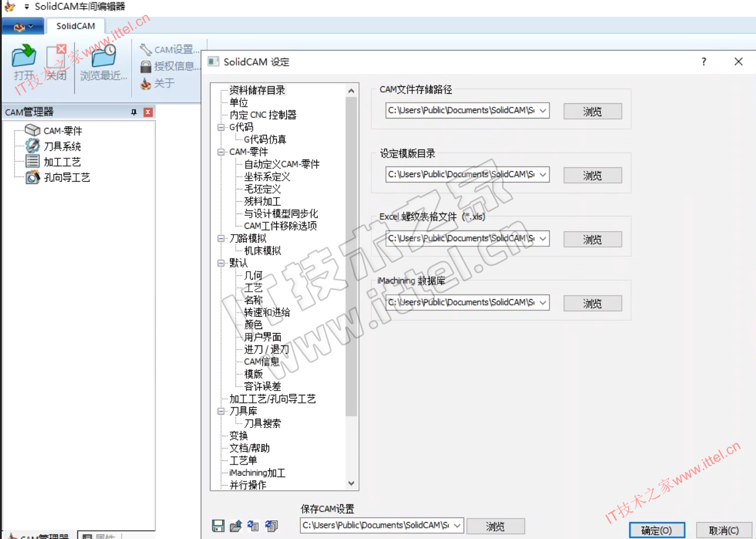Image resolution: width=756 pixels, height=539 pixels.
Task: Collapse the G代码 tree node
Action: pos(221,127)
